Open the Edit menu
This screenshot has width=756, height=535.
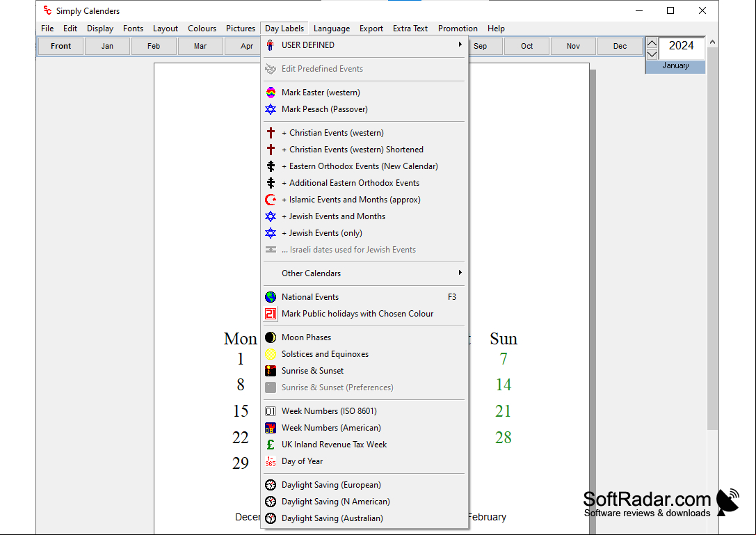(x=70, y=29)
